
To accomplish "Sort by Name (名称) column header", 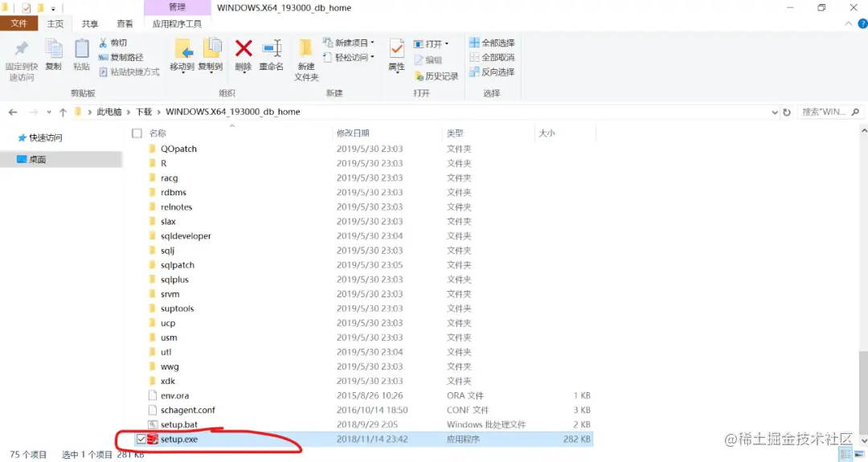I will pyautogui.click(x=158, y=133).
